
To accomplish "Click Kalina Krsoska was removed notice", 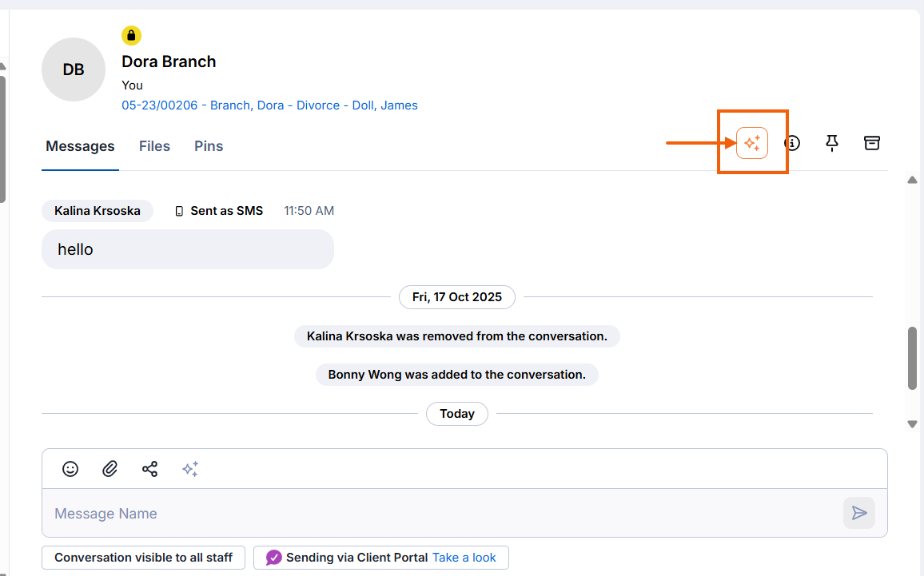I will [456, 336].
